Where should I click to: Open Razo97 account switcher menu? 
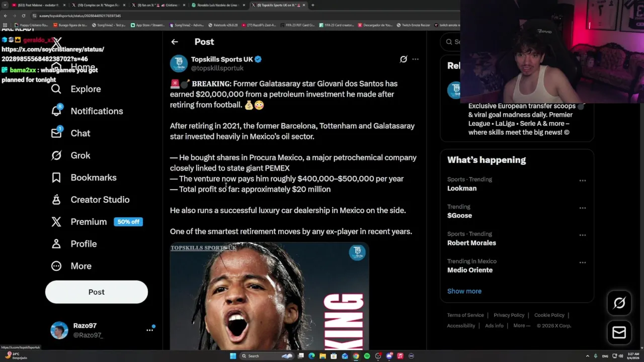point(149,330)
